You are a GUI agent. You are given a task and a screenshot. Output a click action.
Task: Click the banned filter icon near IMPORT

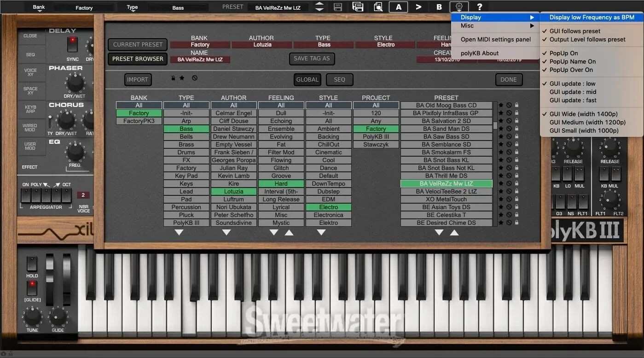195,78
